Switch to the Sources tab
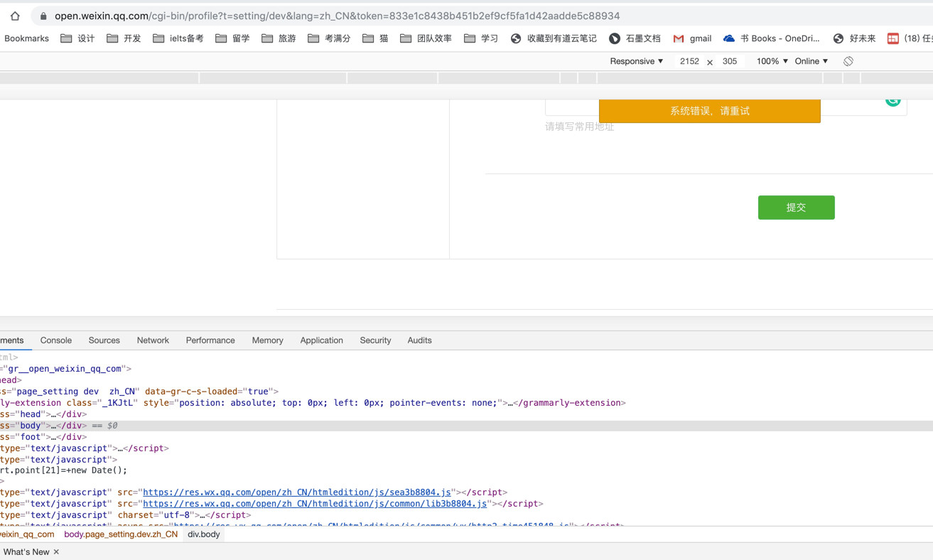 click(x=104, y=340)
